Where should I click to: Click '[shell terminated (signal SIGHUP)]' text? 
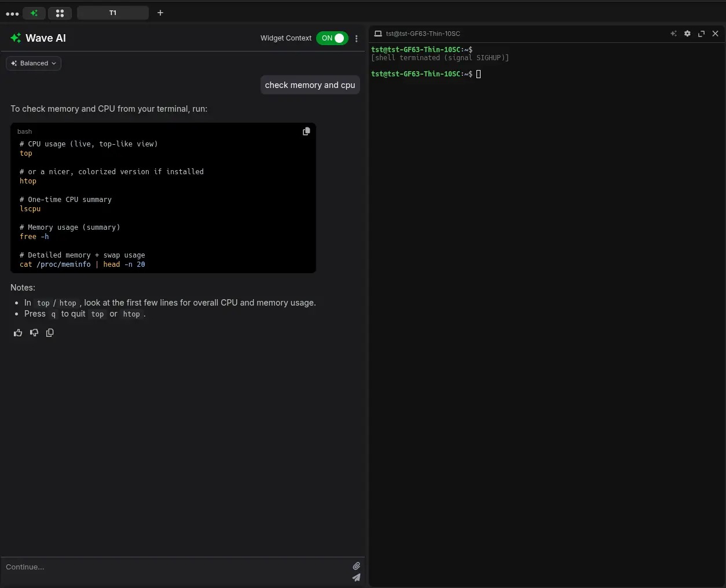[440, 58]
